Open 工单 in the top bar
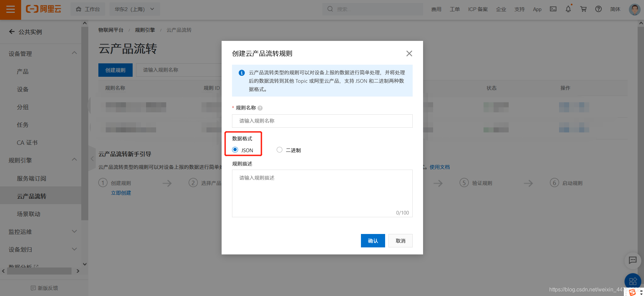The image size is (644, 296). pos(455,9)
